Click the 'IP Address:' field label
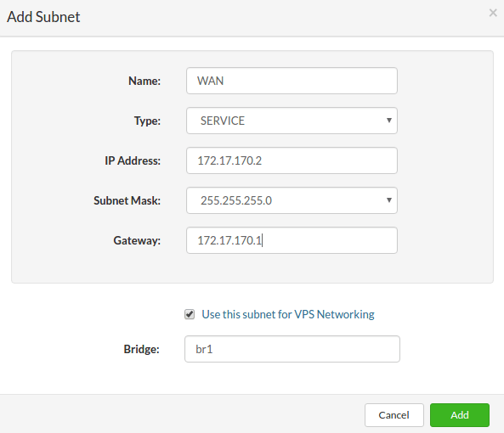 133,160
